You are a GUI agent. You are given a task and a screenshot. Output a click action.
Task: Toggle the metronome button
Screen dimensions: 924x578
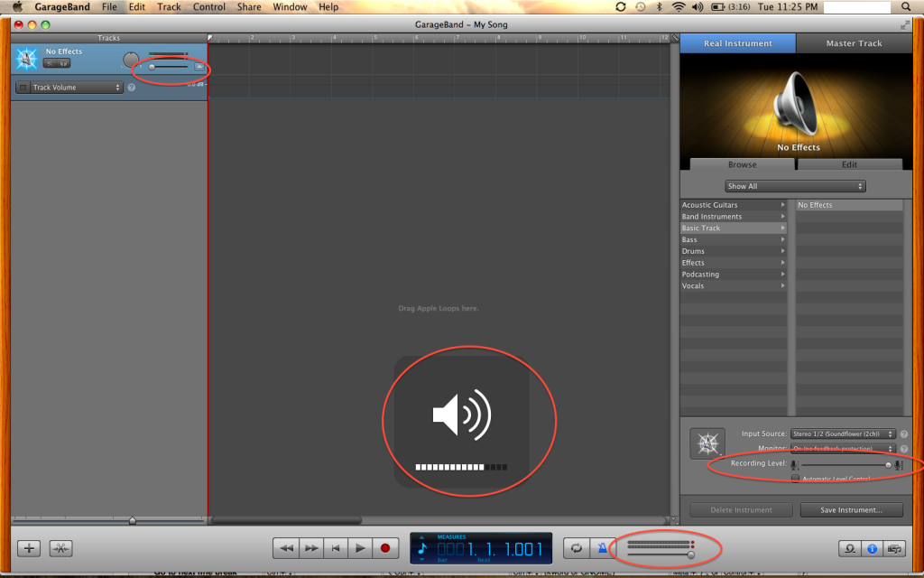pyautogui.click(x=602, y=548)
